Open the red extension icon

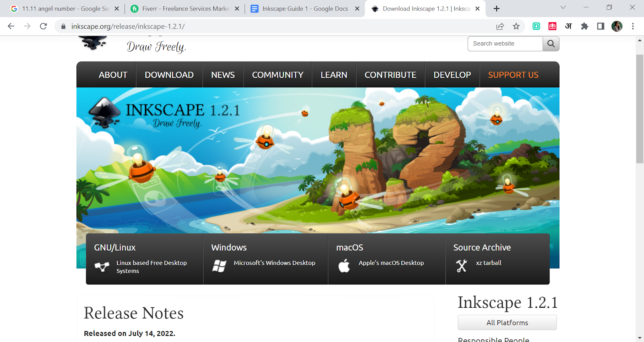[552, 26]
